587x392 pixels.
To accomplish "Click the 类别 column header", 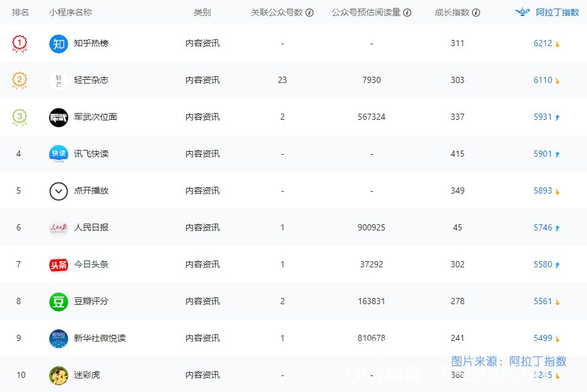I will coord(202,12).
